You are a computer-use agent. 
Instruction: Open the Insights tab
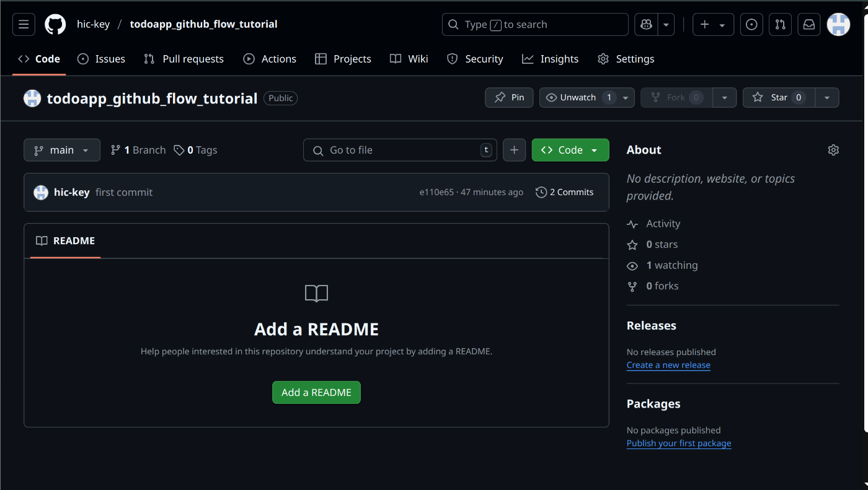pos(550,59)
